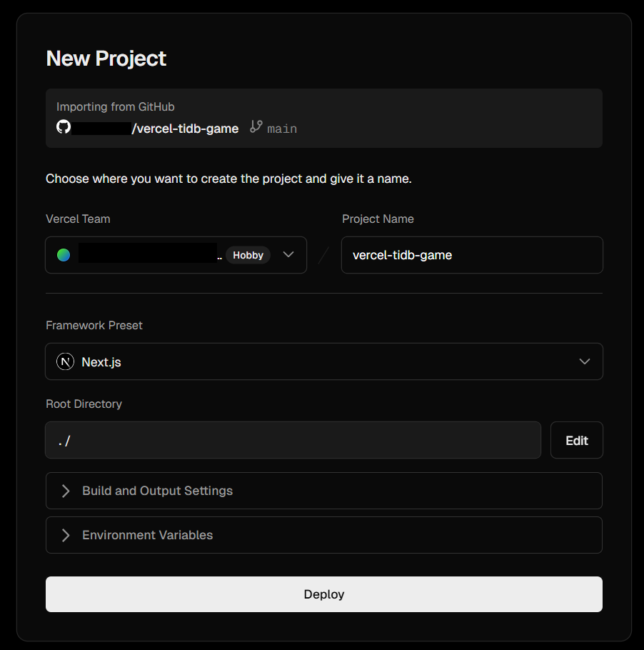The image size is (644, 650).
Task: Click the Deploy button
Action: point(324,594)
